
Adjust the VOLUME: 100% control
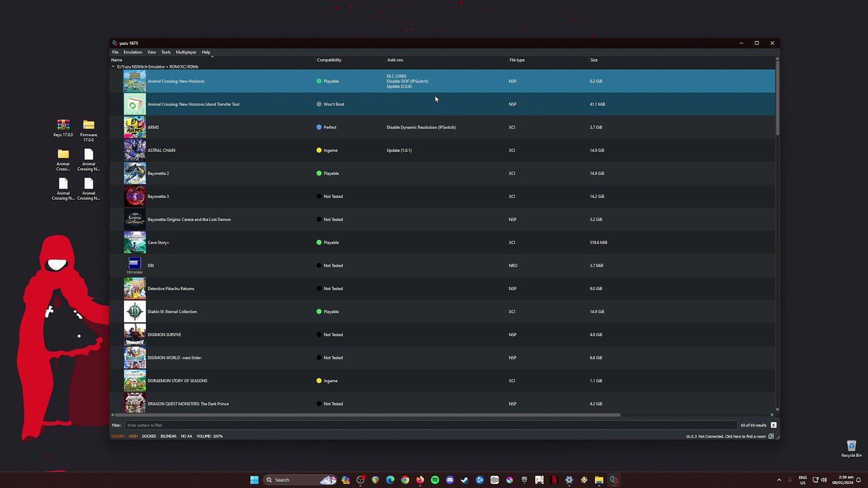point(210,436)
